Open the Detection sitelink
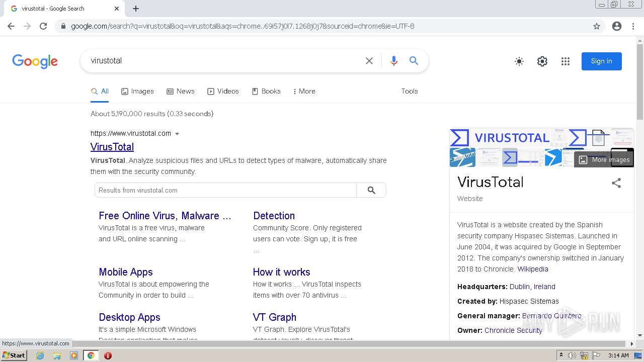 pos(274,216)
